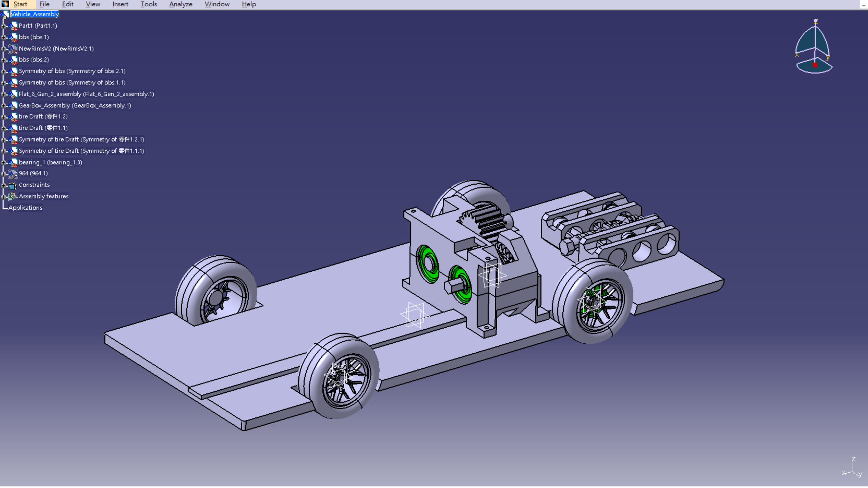The height and width of the screenshot is (488, 868).
Task: Expand the Constraints node
Action: 3,185
